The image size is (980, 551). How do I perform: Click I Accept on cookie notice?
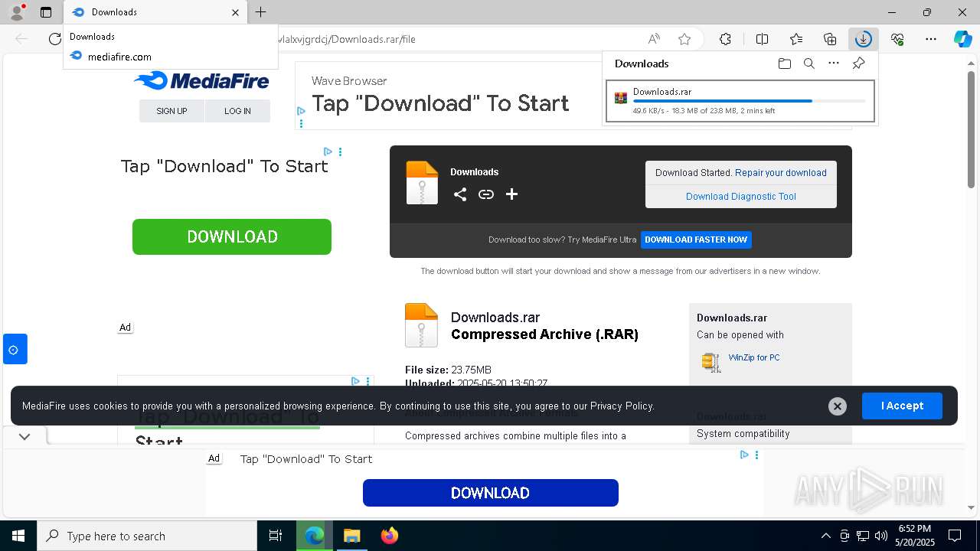point(902,406)
